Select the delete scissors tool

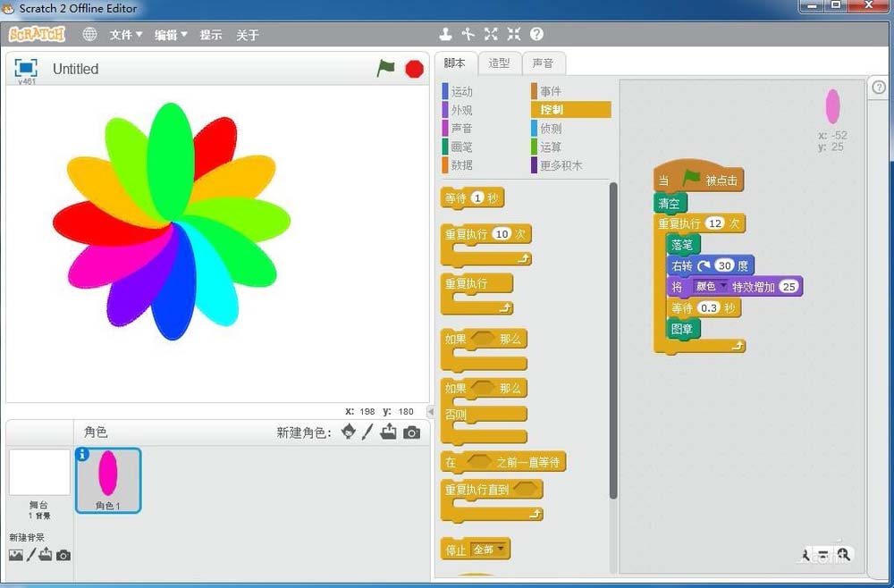coord(468,34)
